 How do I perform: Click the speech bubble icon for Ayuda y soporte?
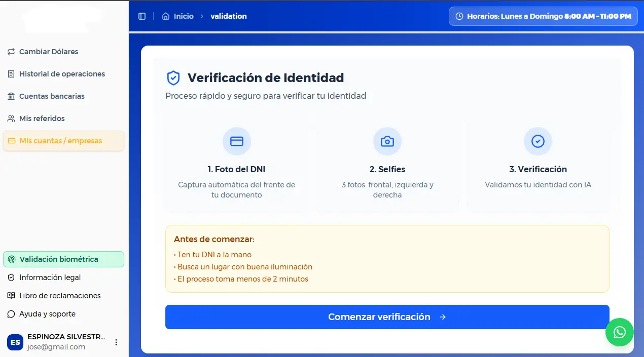coord(11,314)
